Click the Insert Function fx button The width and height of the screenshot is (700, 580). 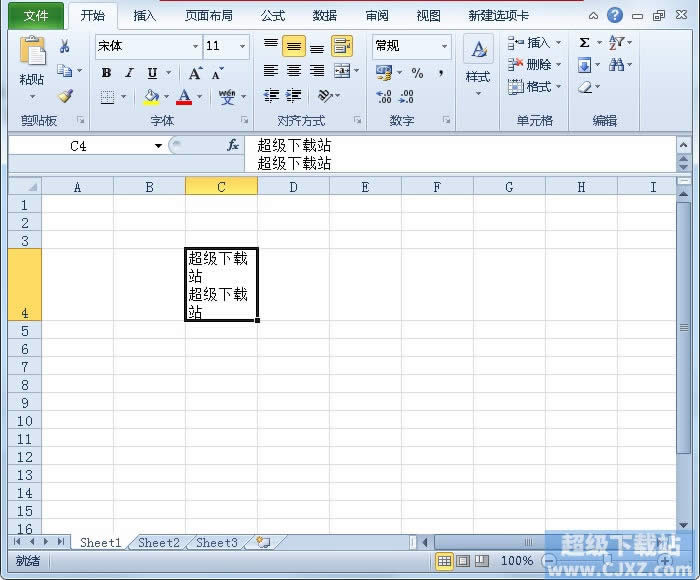[233, 145]
